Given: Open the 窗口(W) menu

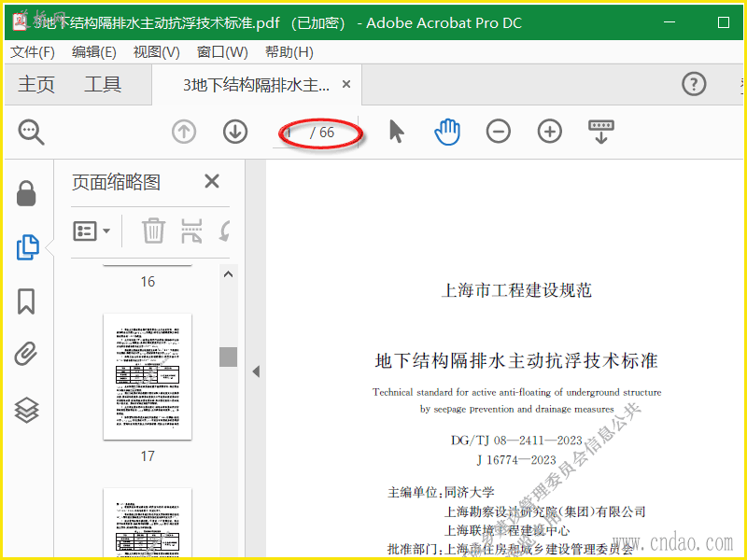Looking at the screenshot, I should click(x=222, y=52).
